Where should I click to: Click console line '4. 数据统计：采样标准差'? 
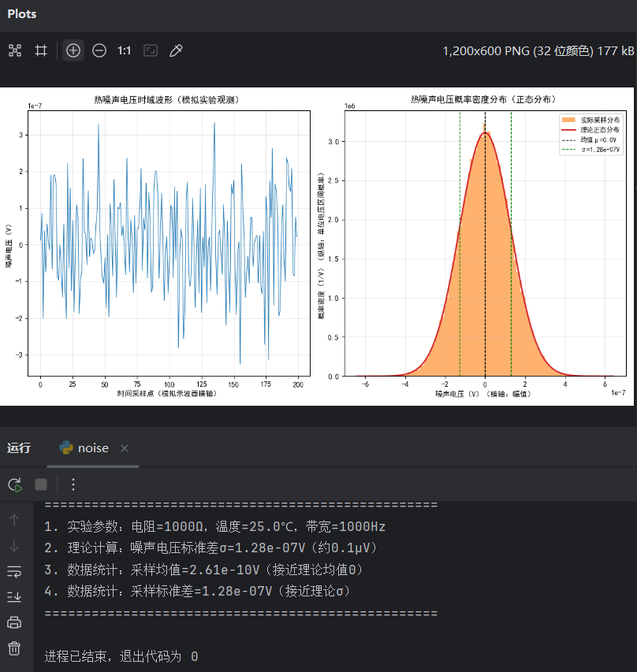(197, 592)
